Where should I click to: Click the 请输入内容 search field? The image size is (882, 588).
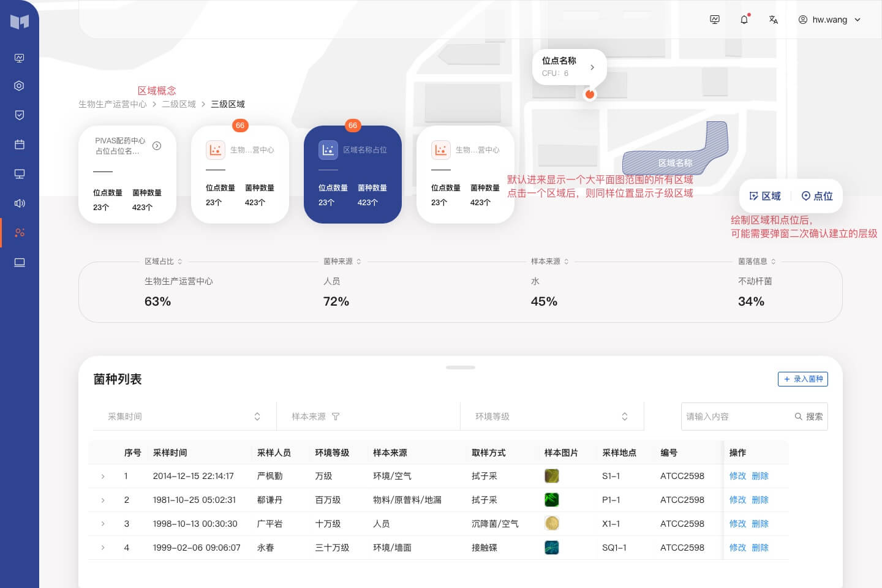coord(735,417)
